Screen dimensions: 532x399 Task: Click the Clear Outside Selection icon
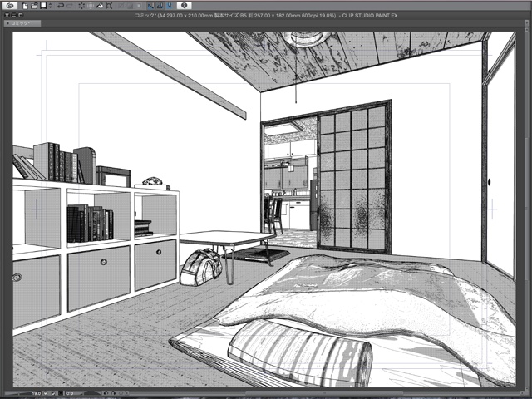[91, 6]
